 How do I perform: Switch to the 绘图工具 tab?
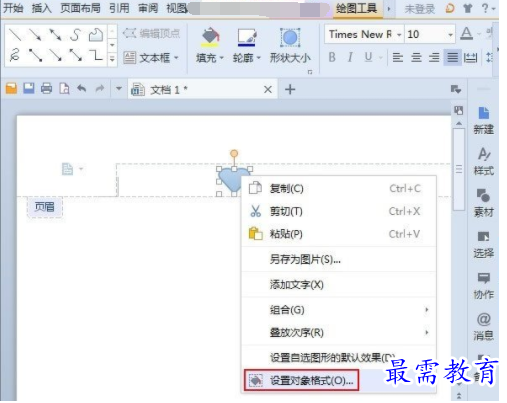click(356, 8)
